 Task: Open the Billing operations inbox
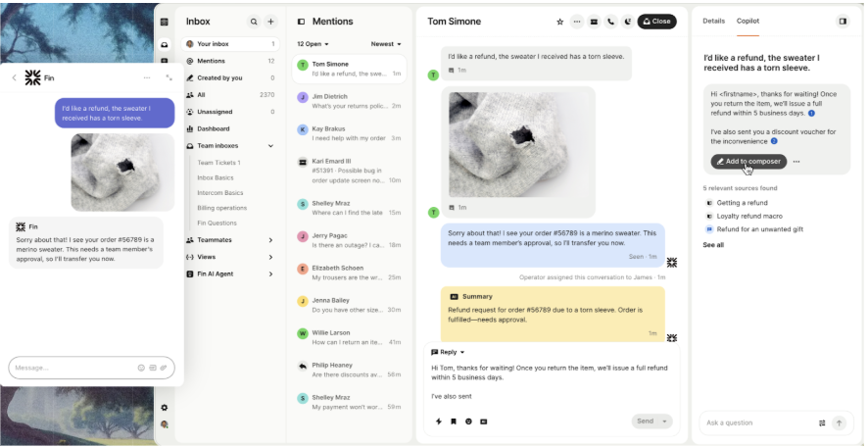(222, 208)
